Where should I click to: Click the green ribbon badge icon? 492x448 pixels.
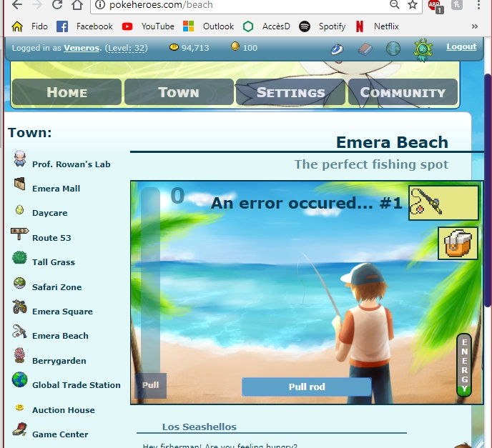coord(423,49)
